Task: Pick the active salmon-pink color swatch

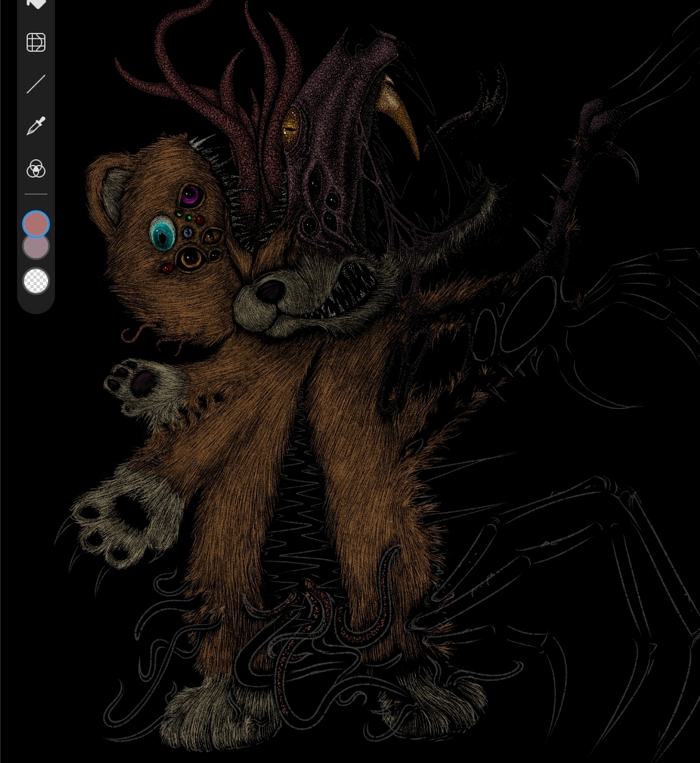Action: (x=36, y=224)
